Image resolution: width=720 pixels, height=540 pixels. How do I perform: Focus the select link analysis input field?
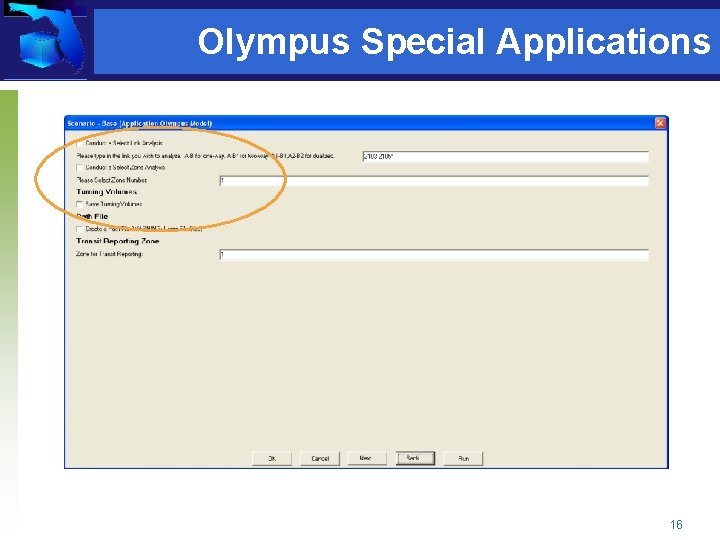coord(505,157)
